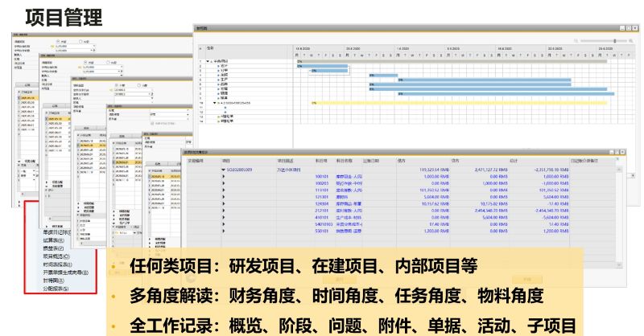Expand the 111101 account row

pos(224,190)
